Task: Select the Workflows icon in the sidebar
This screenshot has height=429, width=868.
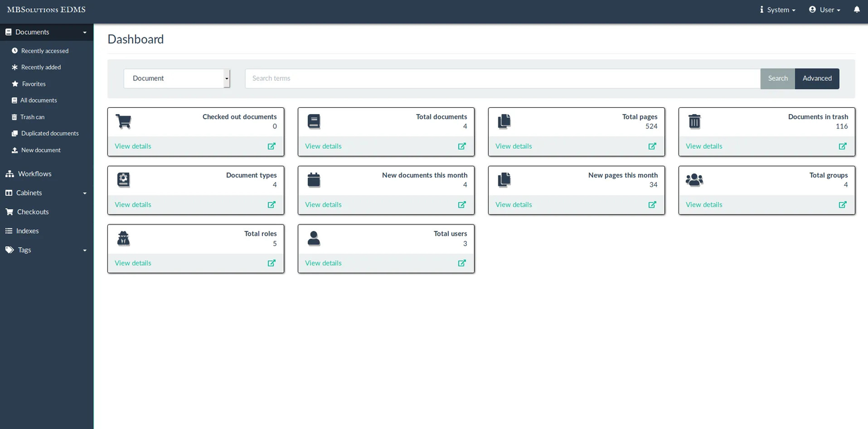Action: [10, 173]
